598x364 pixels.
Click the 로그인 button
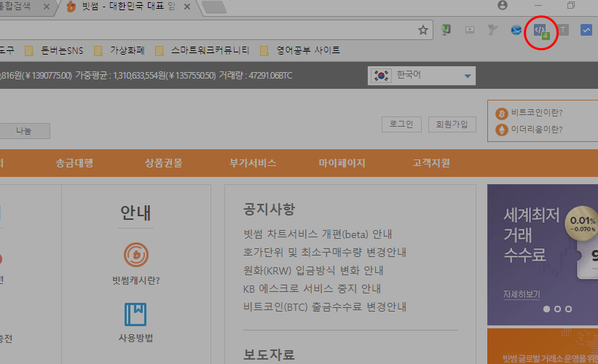coord(401,124)
